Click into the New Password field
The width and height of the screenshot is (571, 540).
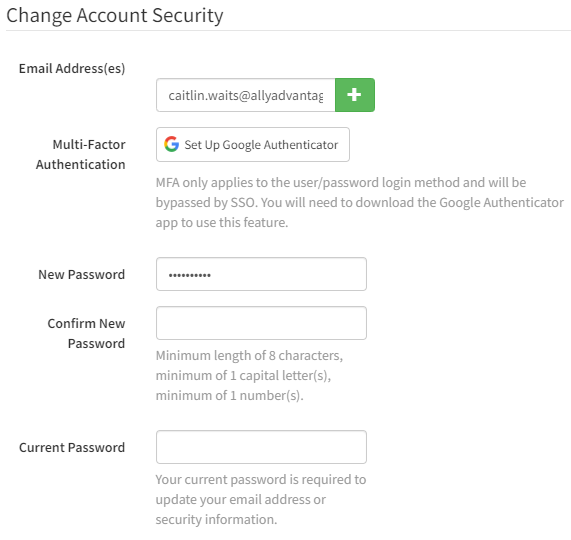pos(261,274)
